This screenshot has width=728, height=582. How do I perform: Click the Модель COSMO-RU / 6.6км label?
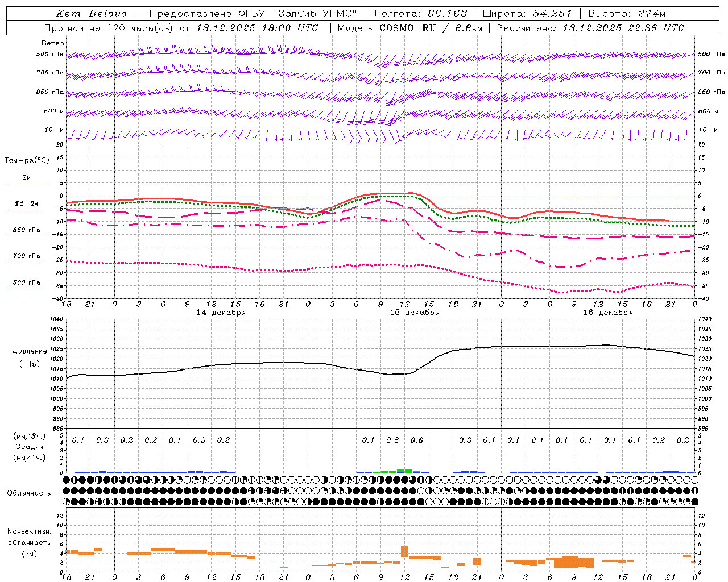click(x=410, y=28)
